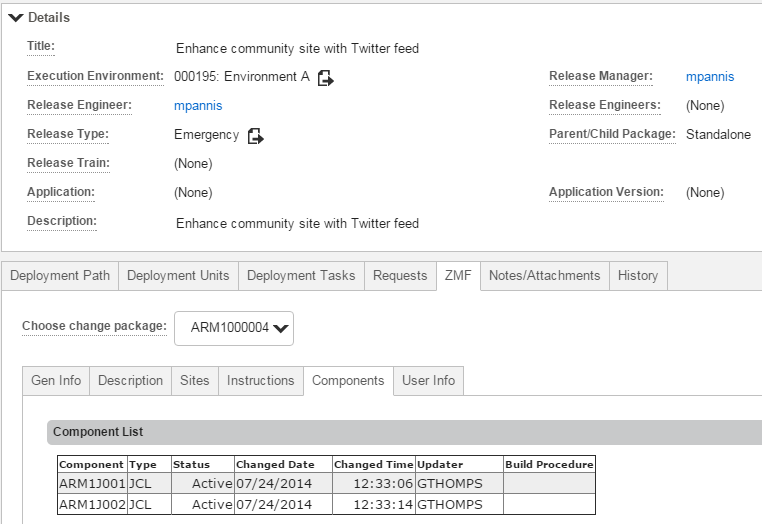Switch to the Description sub-tab

131,381
